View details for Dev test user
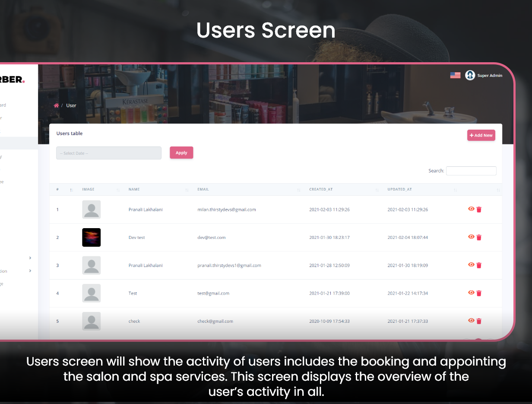This screenshot has width=532, height=404. click(471, 237)
